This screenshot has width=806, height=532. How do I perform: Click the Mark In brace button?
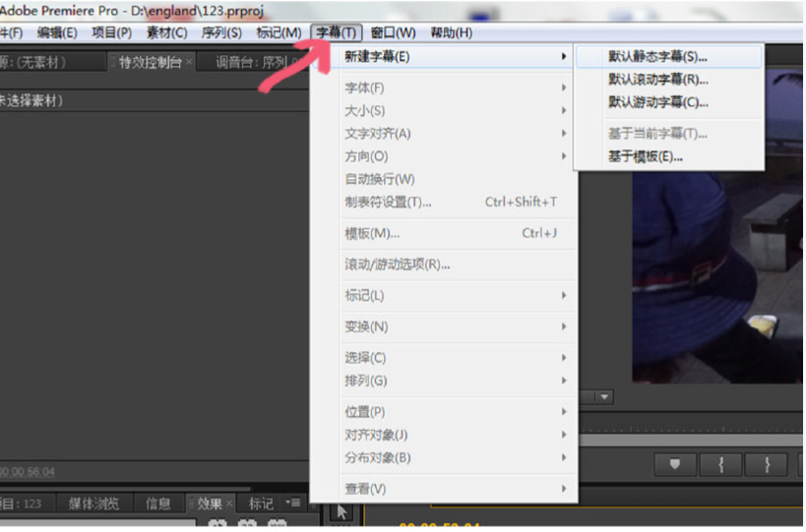(x=720, y=465)
